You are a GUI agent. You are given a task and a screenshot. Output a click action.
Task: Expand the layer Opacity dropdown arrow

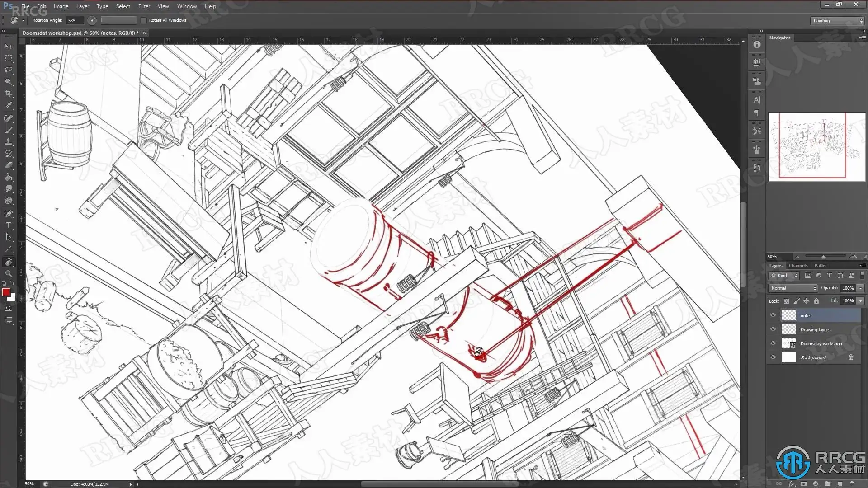tap(861, 288)
